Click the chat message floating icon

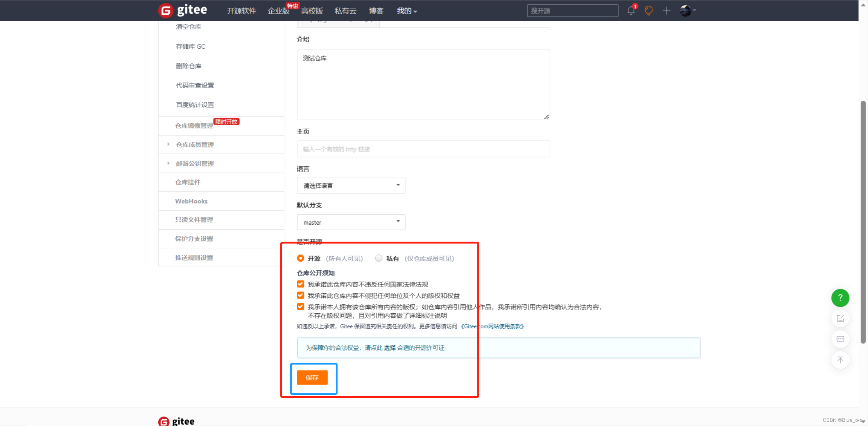[840, 339]
